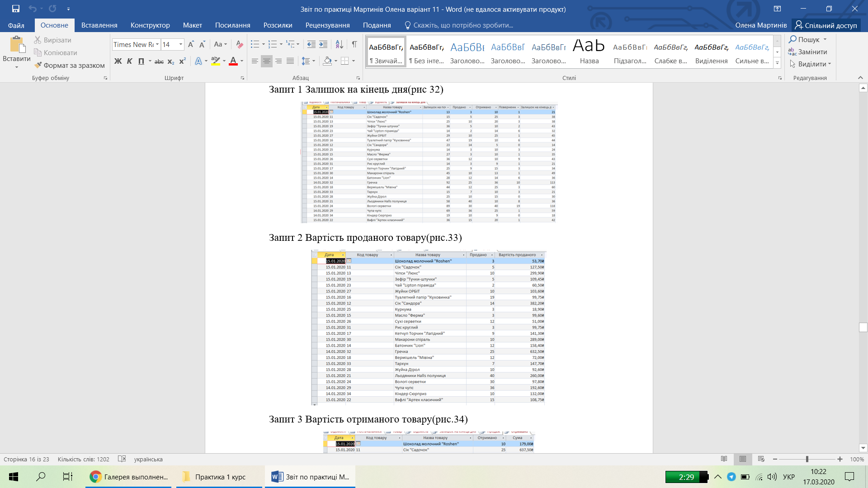Open the font size 14 dropdown
This screenshot has height=488, width=868.
pyautogui.click(x=181, y=44)
